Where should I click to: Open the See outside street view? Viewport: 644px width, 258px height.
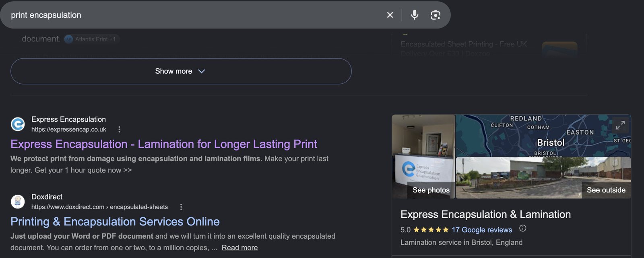[606, 190]
